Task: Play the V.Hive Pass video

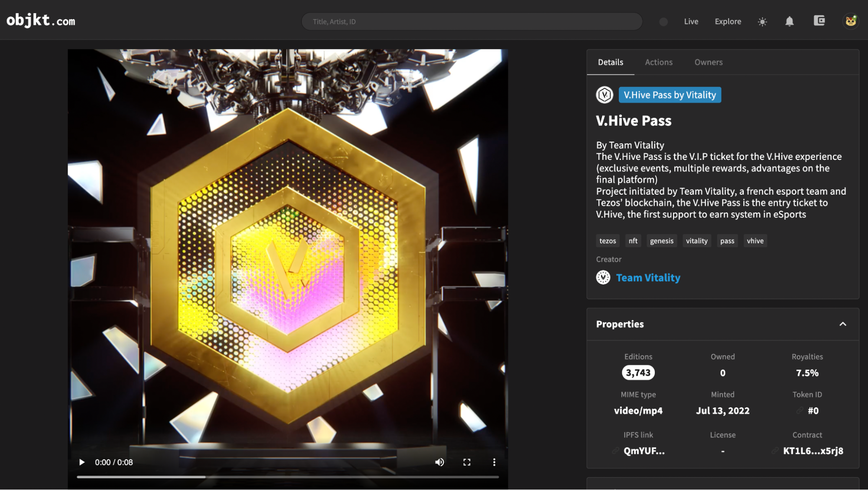Action: [x=82, y=462]
